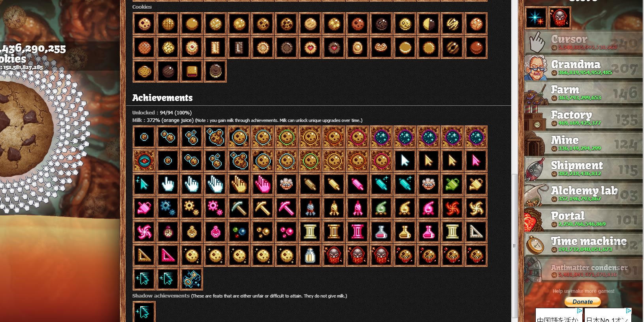This screenshot has width=644, height=322.
Task: Buy a Portal building
Action: point(584,219)
